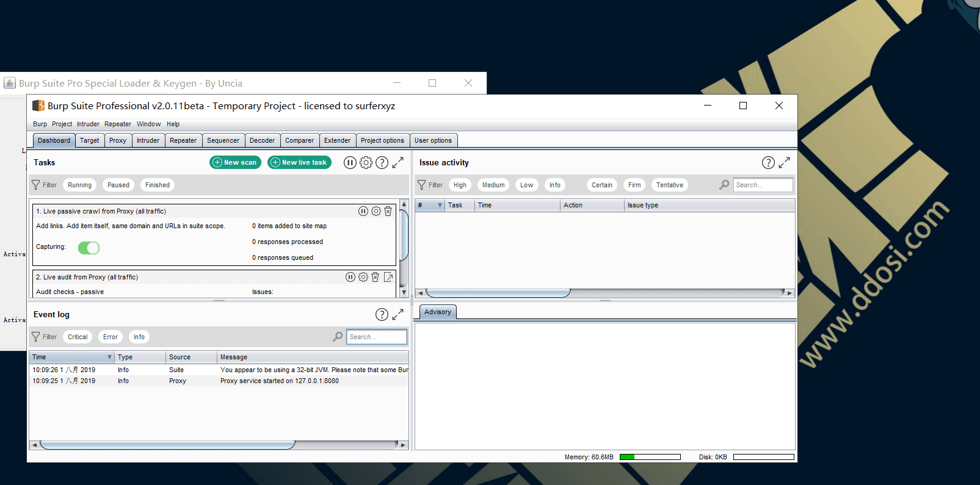Toggle the Medium severity issue filter

tap(493, 185)
